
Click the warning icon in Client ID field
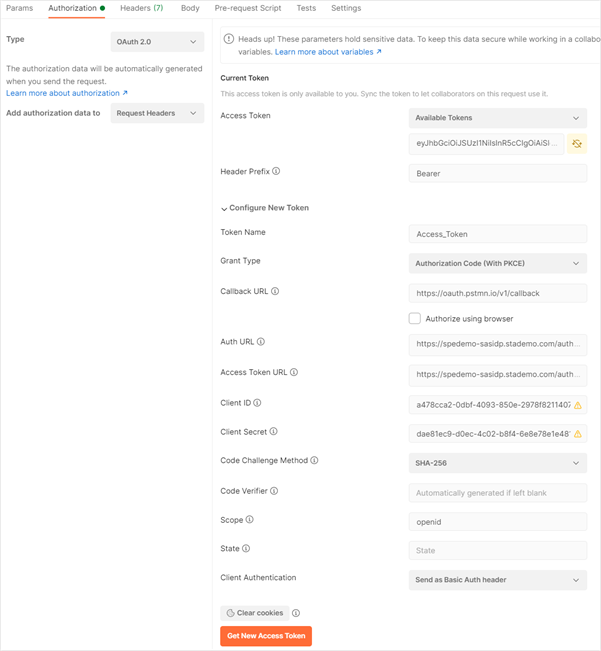pyautogui.click(x=578, y=405)
